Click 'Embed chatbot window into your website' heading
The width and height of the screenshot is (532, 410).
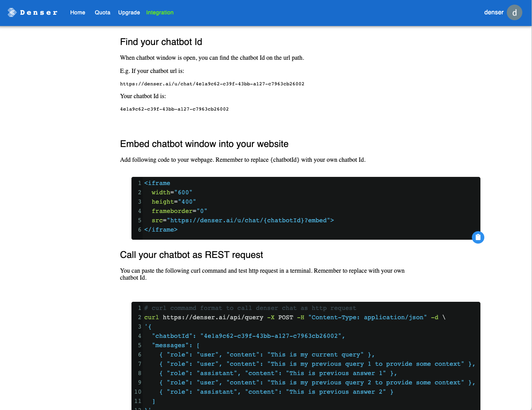click(204, 144)
